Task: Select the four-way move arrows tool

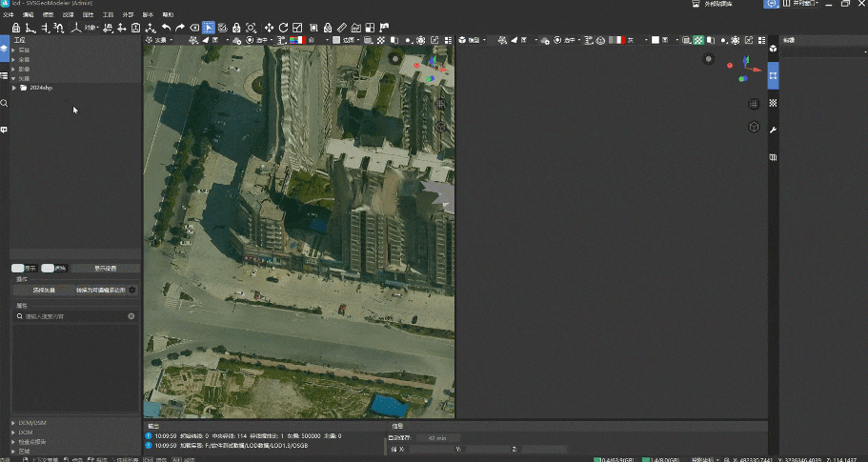Action: [x=269, y=29]
